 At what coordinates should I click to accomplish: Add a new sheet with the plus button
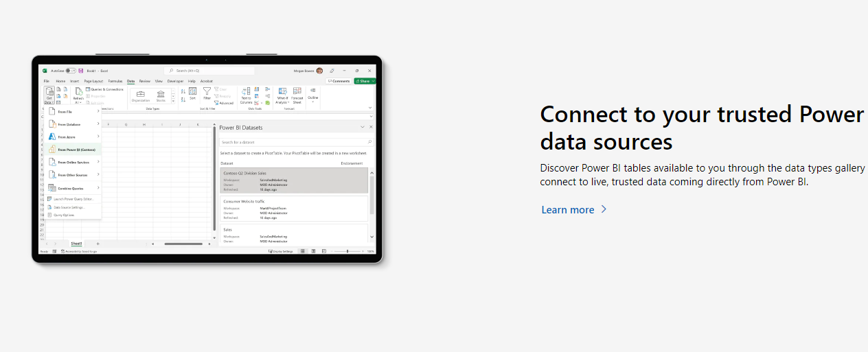click(98, 244)
